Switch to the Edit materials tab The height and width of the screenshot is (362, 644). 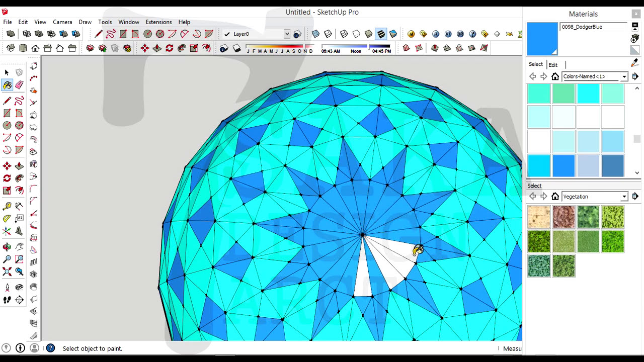pyautogui.click(x=553, y=65)
